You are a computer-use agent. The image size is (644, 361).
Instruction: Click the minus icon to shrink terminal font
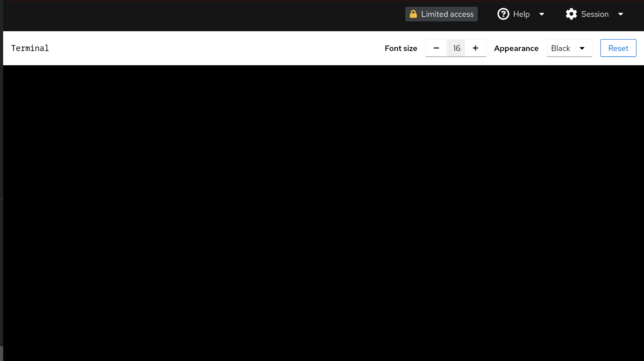tap(436, 48)
